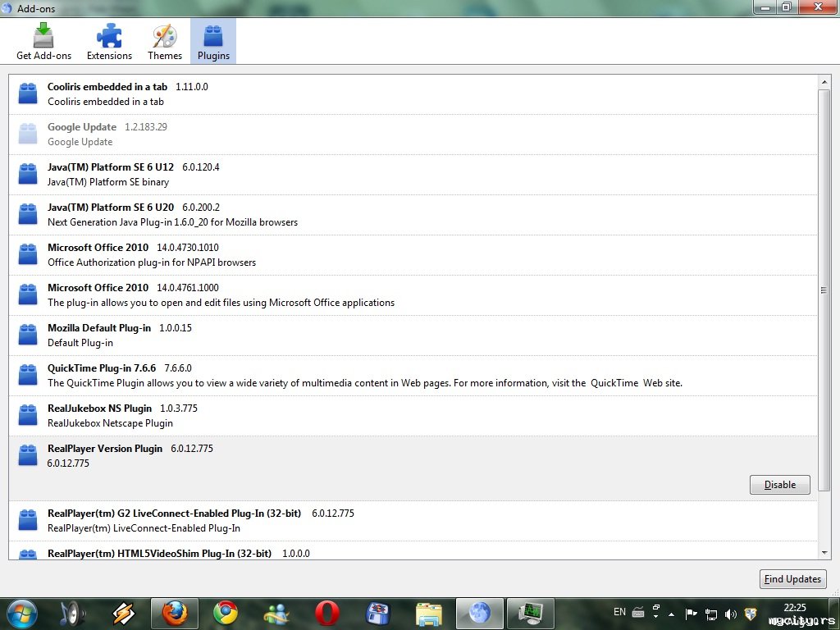Select RealPlayer(tm) HTML5VideoShim Plug-In (32-bit)
The height and width of the screenshot is (630, 840).
[x=160, y=554]
